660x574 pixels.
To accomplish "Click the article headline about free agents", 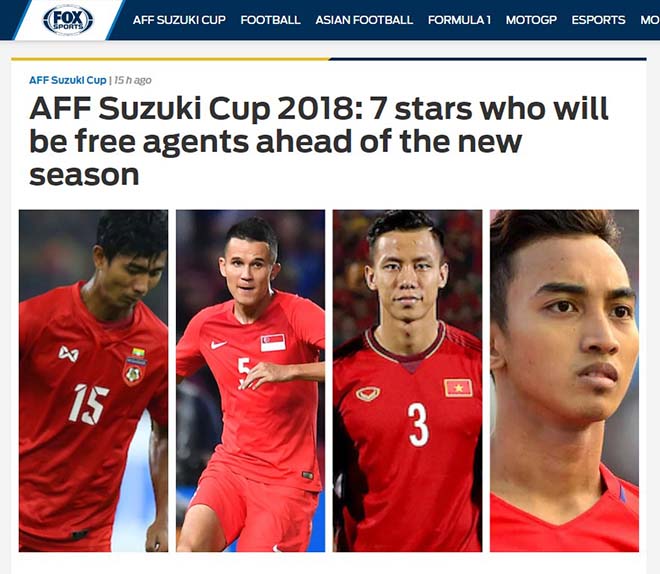I will [319, 141].
